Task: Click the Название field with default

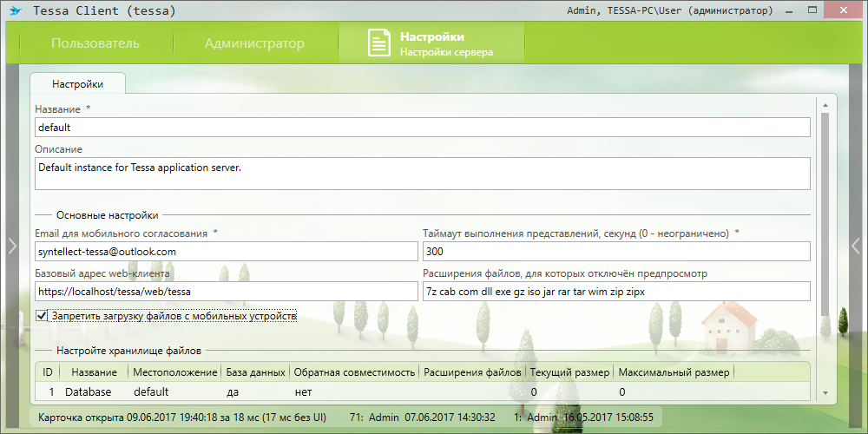Action: pos(423,128)
